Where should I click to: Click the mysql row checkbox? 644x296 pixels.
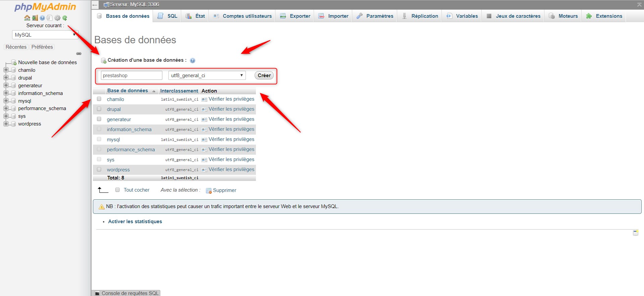pyautogui.click(x=99, y=139)
